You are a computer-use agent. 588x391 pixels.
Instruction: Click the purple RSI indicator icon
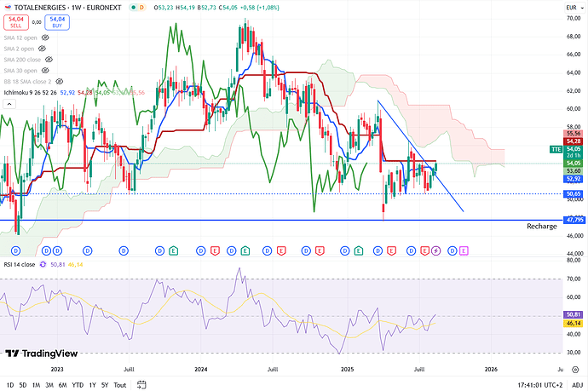click(43, 265)
